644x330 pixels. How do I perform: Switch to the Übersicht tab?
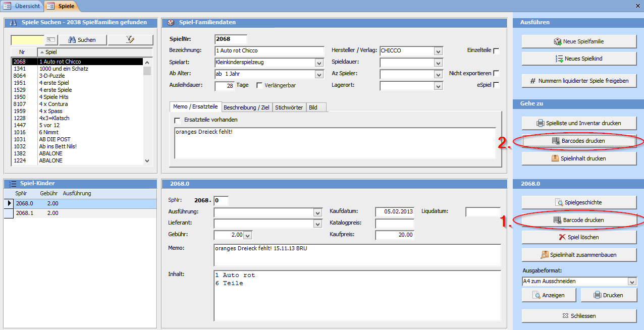21,6
